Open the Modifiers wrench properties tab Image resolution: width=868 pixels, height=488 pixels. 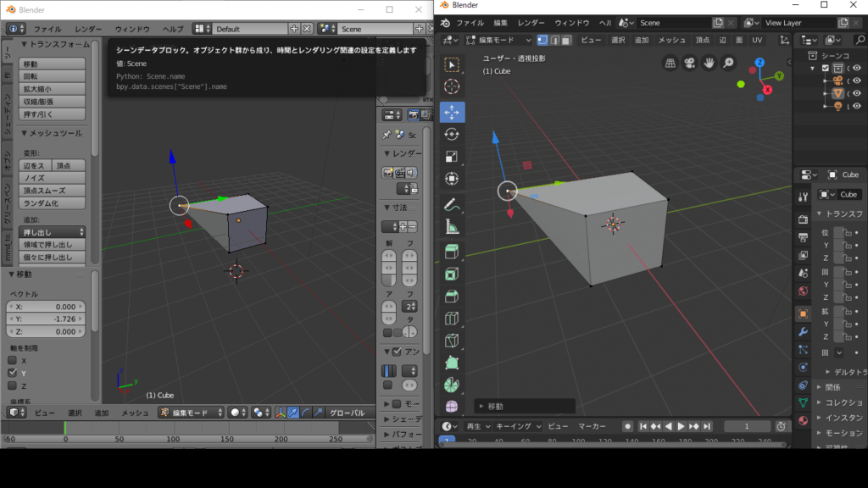pos(803,331)
